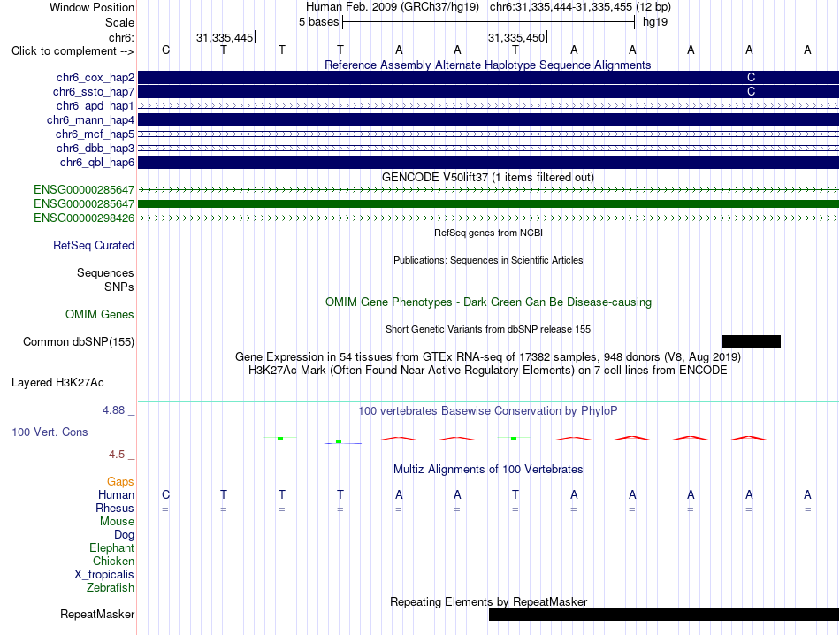
Task: Click the green ENSG00000285647 exon block
Action: click(489, 204)
